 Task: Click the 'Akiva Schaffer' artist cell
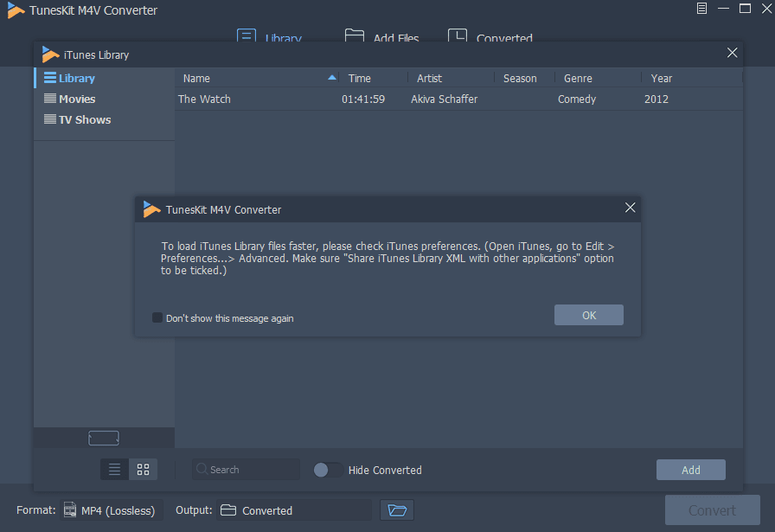pos(445,99)
